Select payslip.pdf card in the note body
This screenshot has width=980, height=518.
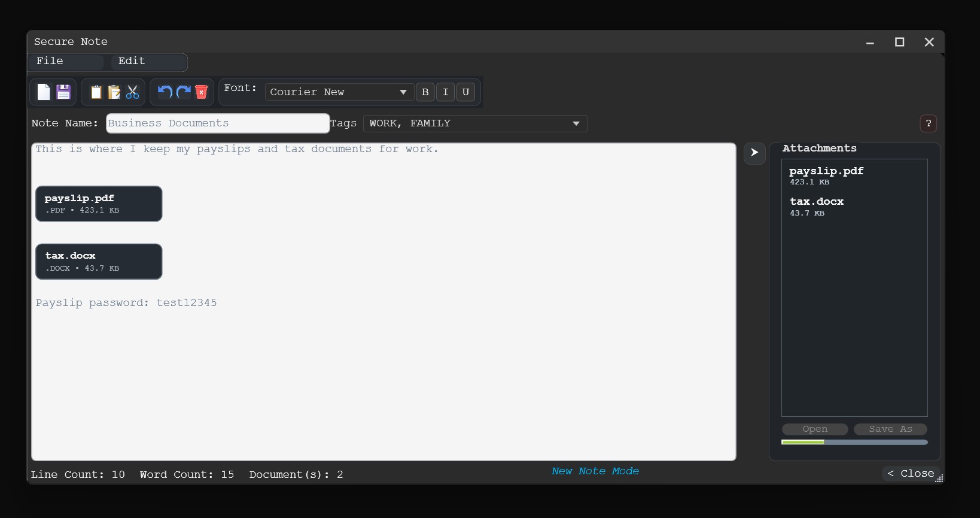[x=99, y=204]
